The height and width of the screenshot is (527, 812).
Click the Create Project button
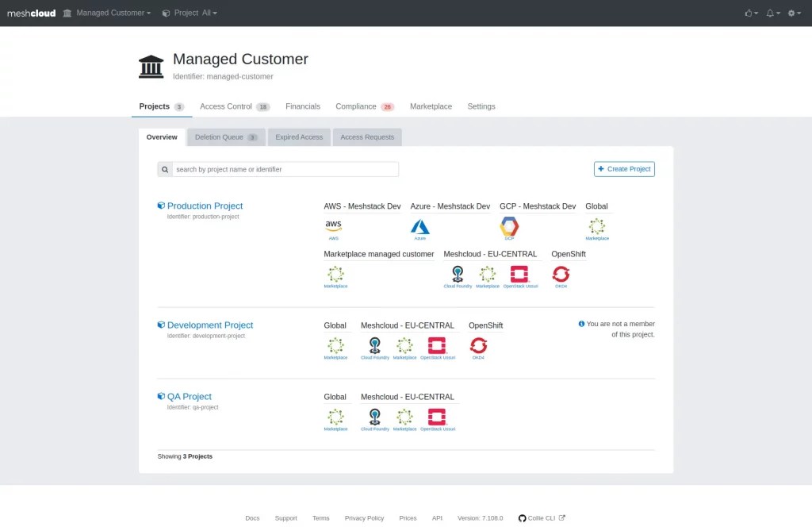[624, 169]
